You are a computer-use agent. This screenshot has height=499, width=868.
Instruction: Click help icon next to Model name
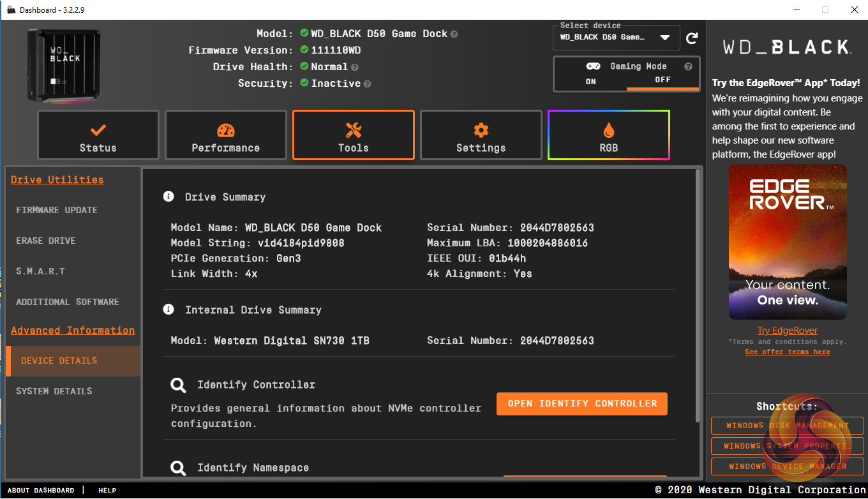pos(454,34)
